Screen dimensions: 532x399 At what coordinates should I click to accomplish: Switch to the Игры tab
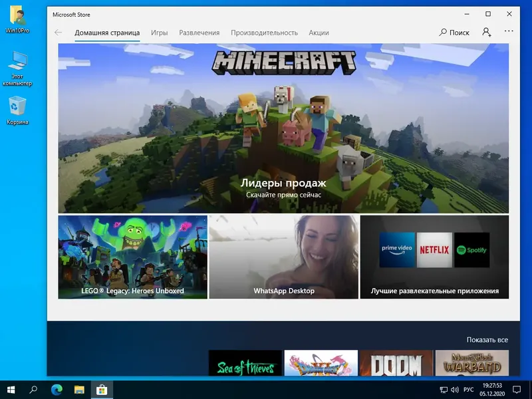160,33
